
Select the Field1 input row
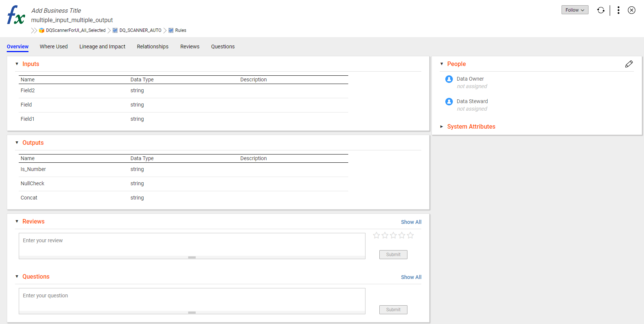tap(183, 119)
